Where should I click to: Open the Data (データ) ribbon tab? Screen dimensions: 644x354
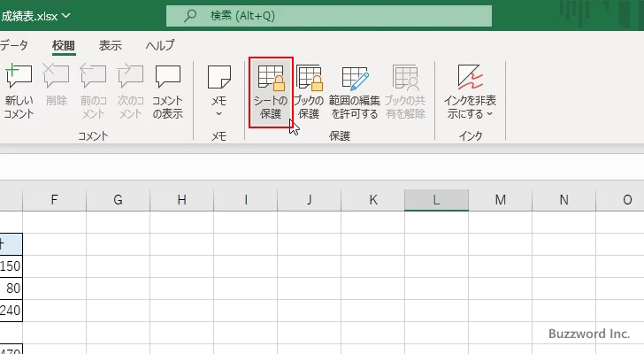13,45
